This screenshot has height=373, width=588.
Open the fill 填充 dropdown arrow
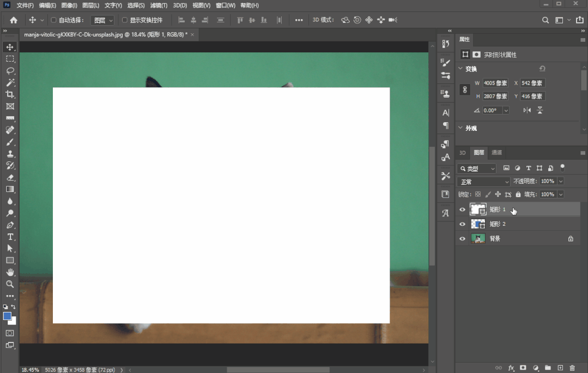point(561,194)
